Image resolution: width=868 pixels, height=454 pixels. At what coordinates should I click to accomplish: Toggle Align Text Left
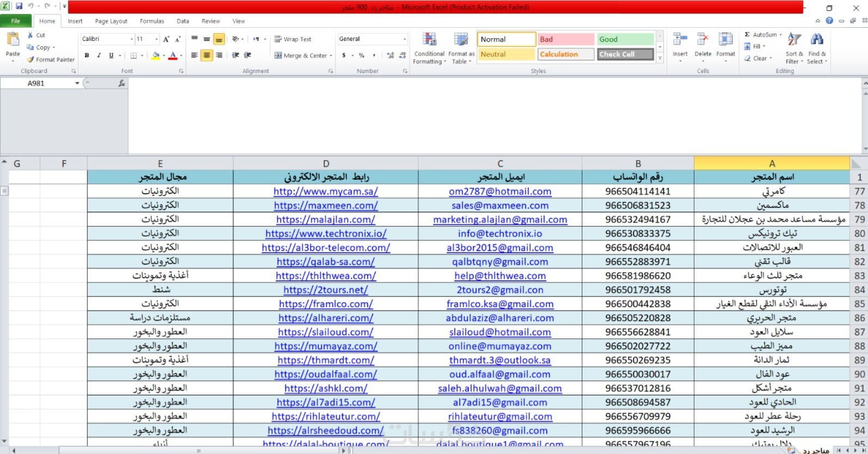coord(194,55)
